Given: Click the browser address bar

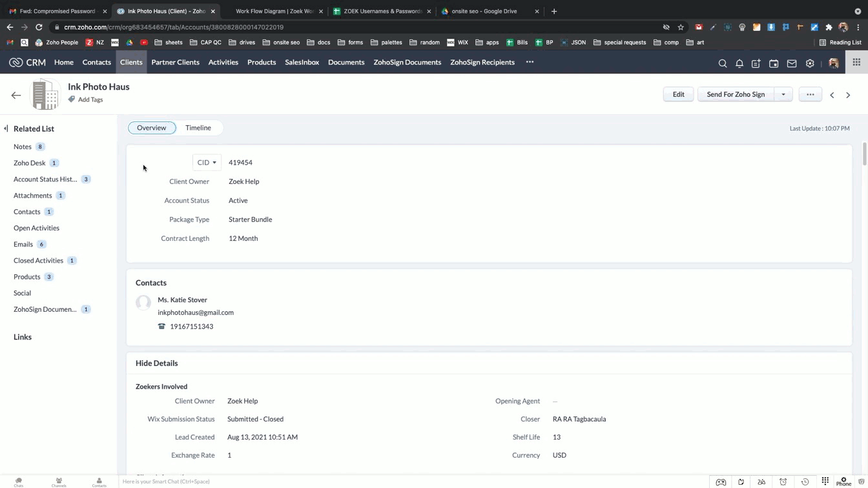Looking at the screenshot, I should [355, 27].
